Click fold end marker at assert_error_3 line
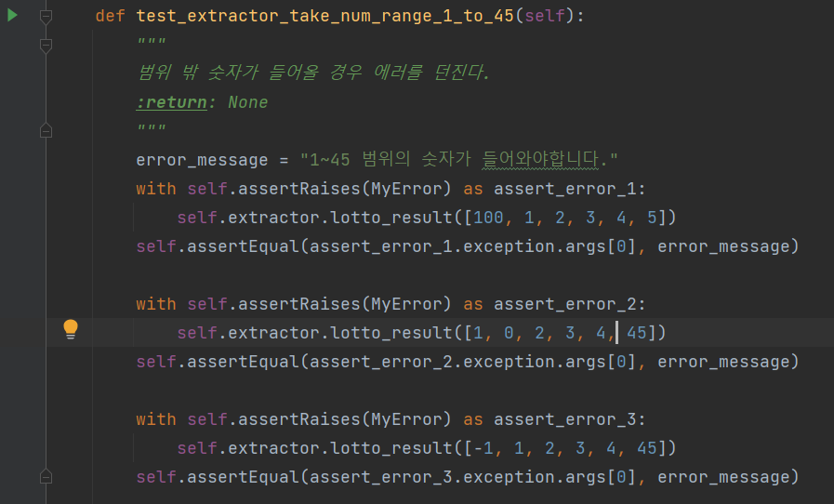 click(x=46, y=476)
